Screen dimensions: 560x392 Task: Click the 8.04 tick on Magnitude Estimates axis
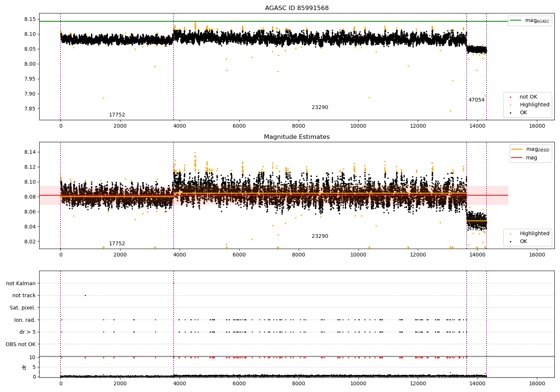tap(29, 227)
